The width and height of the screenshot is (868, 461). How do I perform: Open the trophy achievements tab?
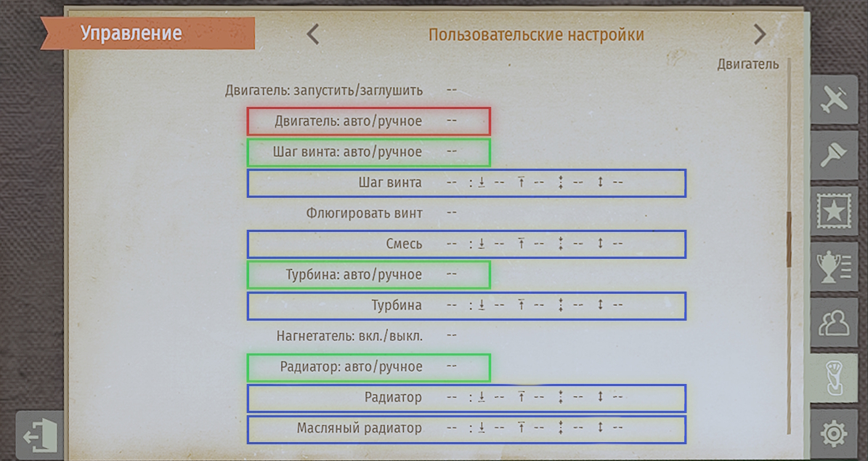pyautogui.click(x=834, y=267)
